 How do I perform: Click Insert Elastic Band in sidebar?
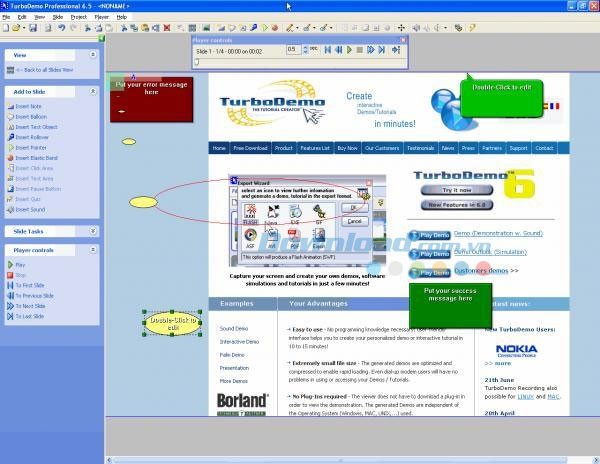[33, 158]
